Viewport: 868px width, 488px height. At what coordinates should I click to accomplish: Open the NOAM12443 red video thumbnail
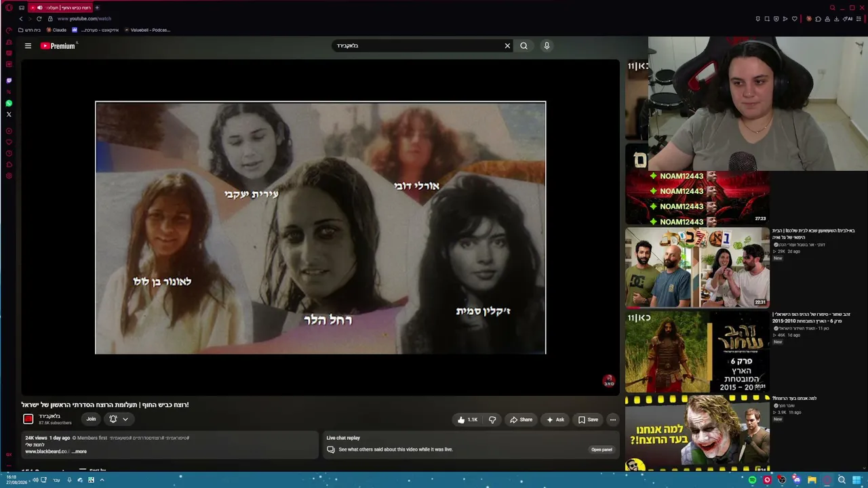697,197
